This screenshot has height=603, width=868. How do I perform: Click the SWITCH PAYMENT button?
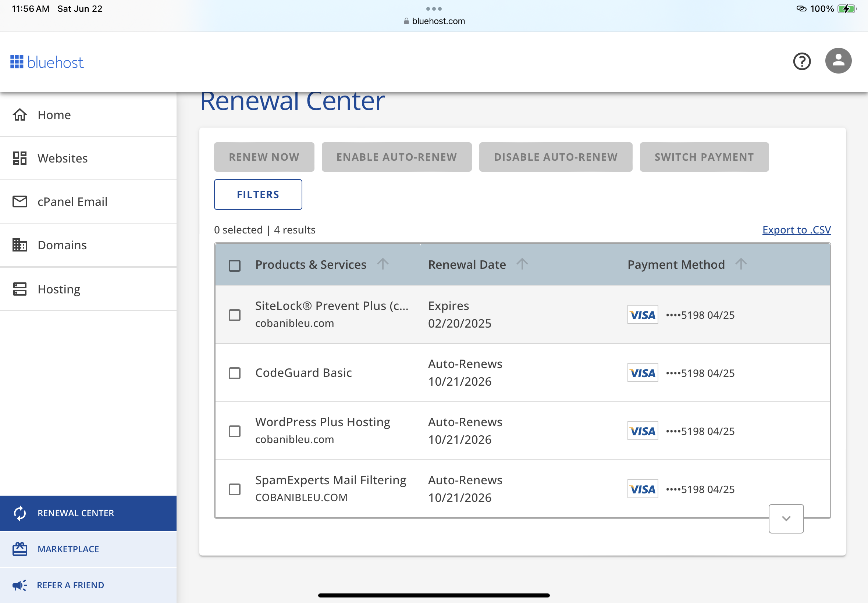coord(704,157)
